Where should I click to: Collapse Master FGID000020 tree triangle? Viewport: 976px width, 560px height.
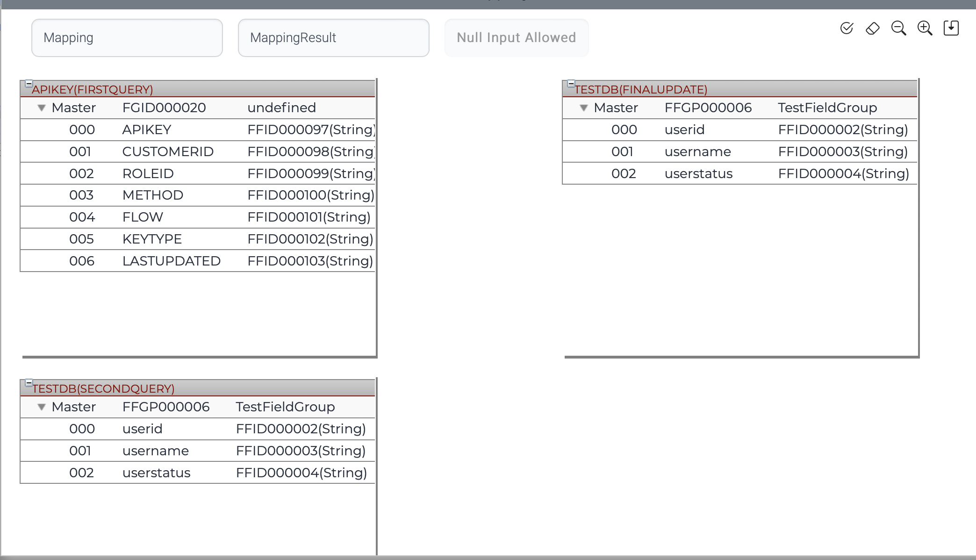click(x=42, y=108)
